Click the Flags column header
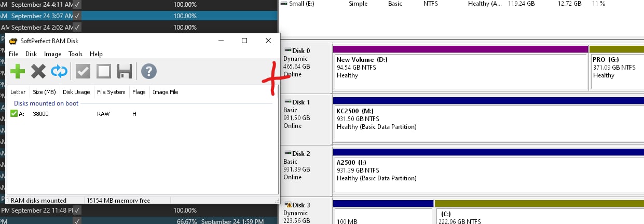Screen dimensions: 644x224 click(x=139, y=92)
